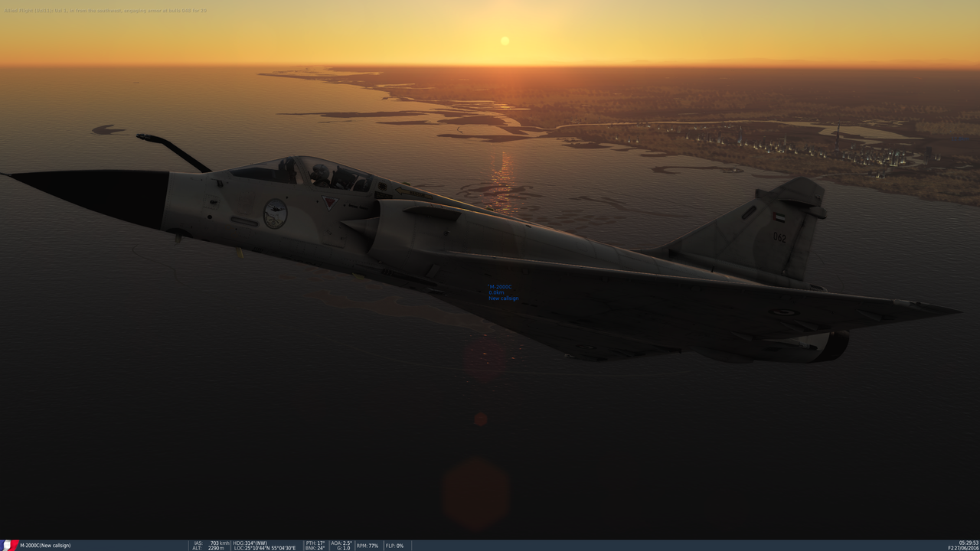
Task: Click the LOC 25°10'44"N coordinates readout
Action: pos(264,548)
